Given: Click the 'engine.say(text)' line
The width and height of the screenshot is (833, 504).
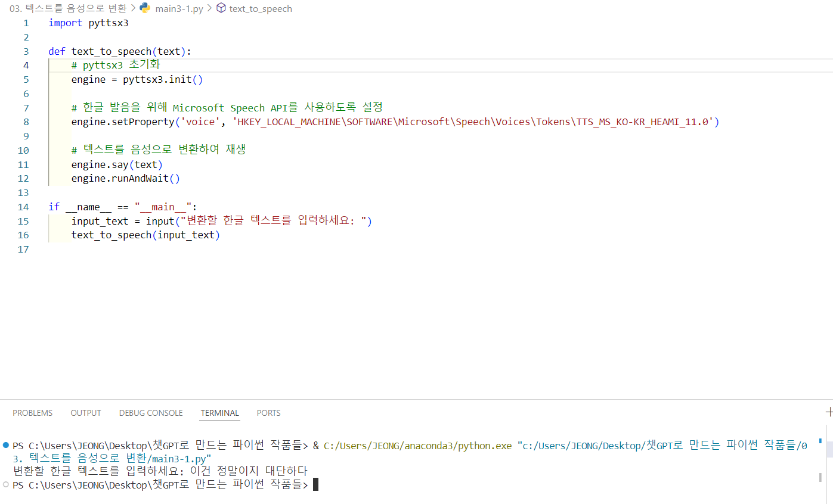Looking at the screenshot, I should pyautogui.click(x=117, y=164).
